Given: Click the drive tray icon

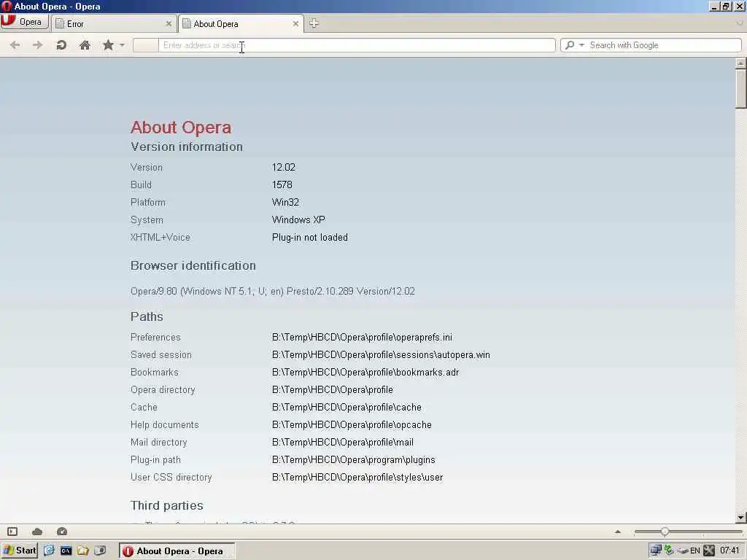Looking at the screenshot, I should pos(683,551).
